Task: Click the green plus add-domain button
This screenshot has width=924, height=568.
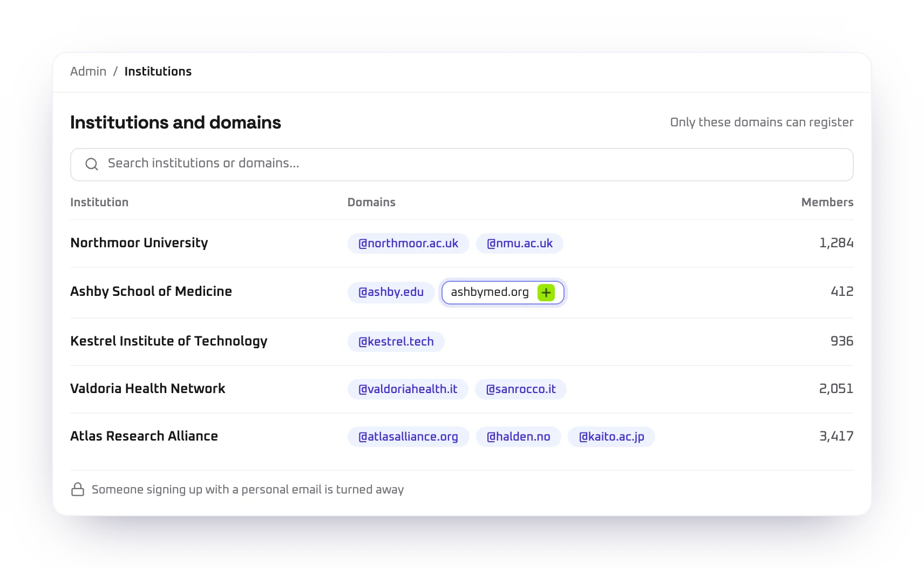Action: click(546, 293)
